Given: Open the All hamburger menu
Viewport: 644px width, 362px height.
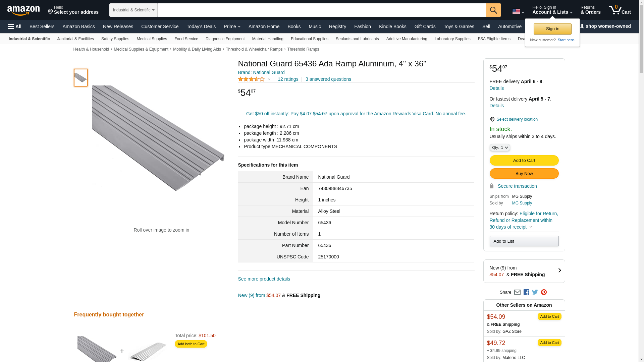Looking at the screenshot, I should [15, 26].
